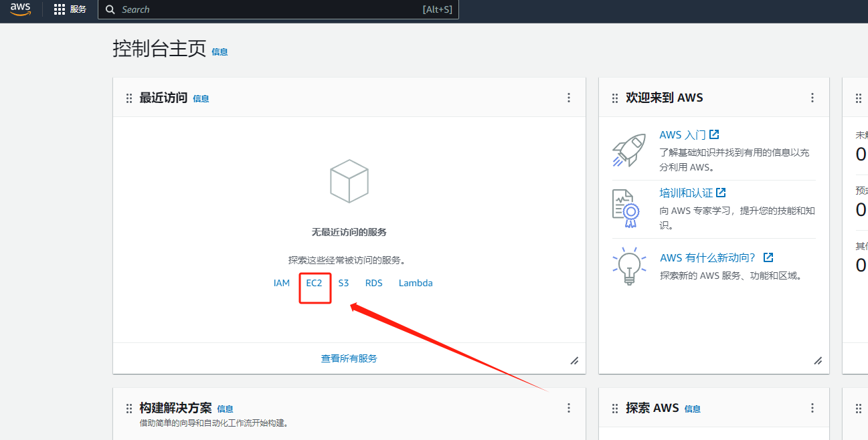Click the 无最近访问的服务 text
This screenshot has width=868, height=440.
coord(349,232)
